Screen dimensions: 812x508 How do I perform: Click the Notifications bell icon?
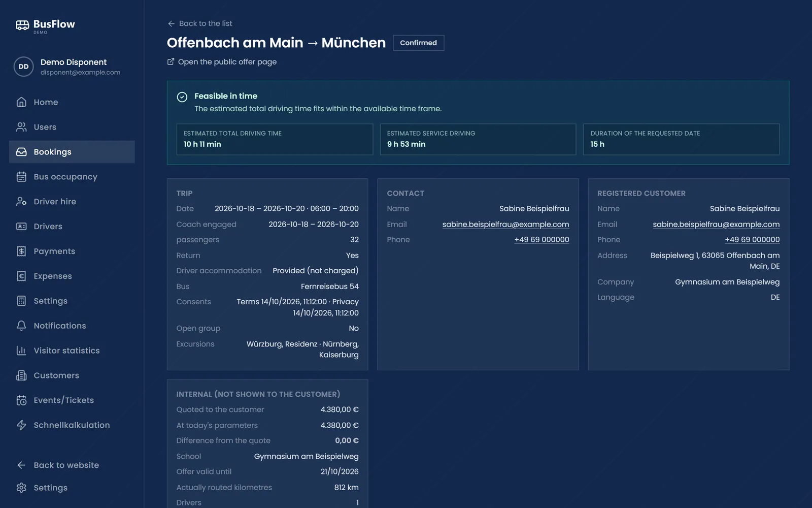coord(21,326)
